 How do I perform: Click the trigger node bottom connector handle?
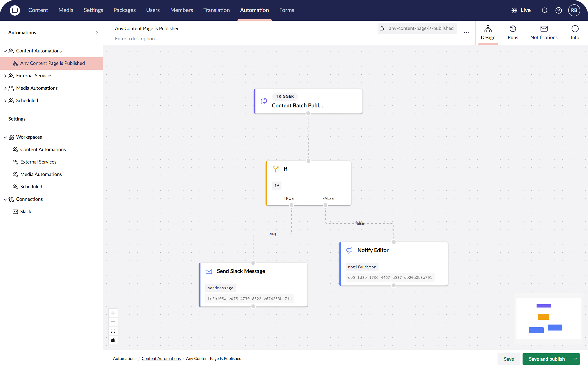(x=308, y=113)
